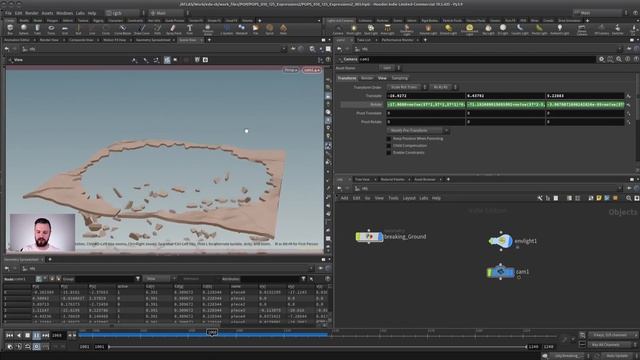The image size is (640, 360).
Task: Select the Curve Bezier shelf tool
Action: 122,29
